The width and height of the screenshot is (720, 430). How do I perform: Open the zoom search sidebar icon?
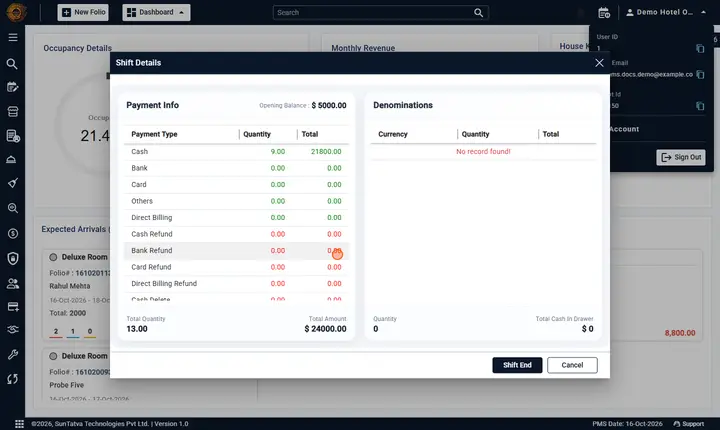click(x=13, y=208)
